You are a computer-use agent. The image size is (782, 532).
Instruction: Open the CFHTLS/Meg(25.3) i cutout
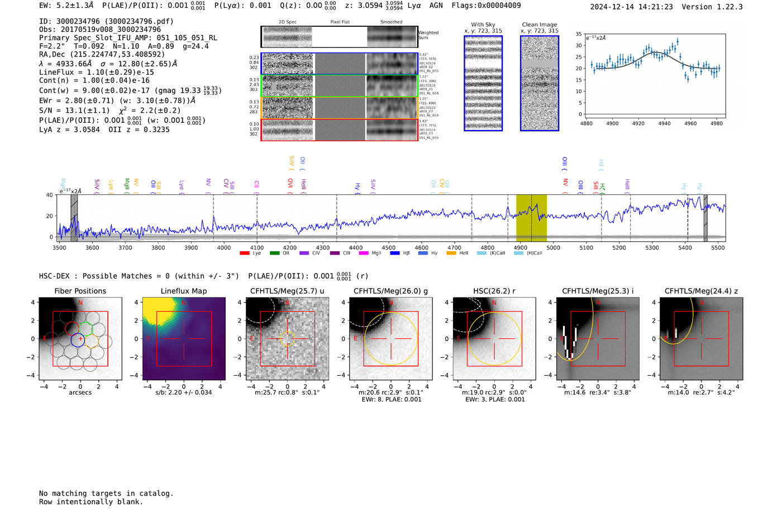[598, 339]
